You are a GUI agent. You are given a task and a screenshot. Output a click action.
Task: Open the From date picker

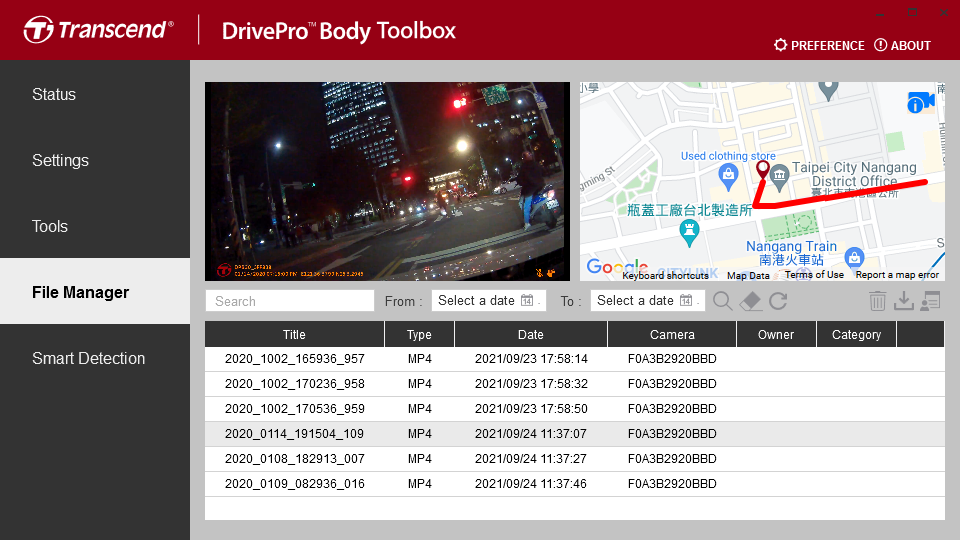[x=489, y=301]
